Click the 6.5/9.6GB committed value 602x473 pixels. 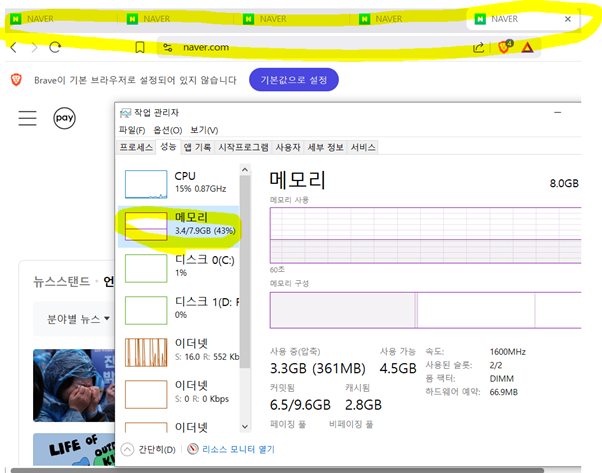pos(300,405)
